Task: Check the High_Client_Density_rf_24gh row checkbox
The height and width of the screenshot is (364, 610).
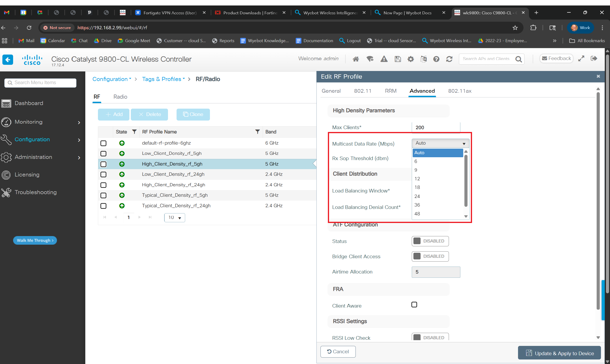Action: (103, 185)
